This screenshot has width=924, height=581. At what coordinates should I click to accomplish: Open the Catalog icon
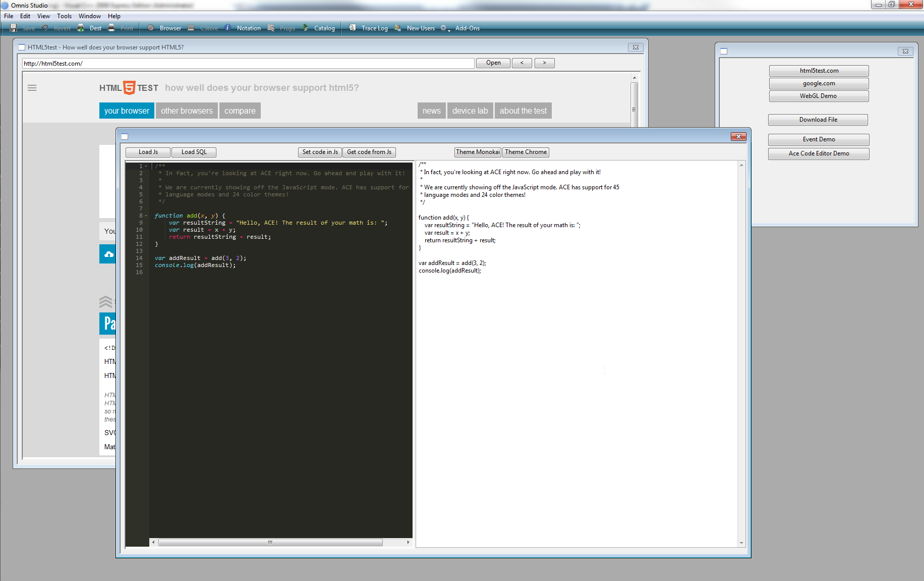(x=305, y=28)
